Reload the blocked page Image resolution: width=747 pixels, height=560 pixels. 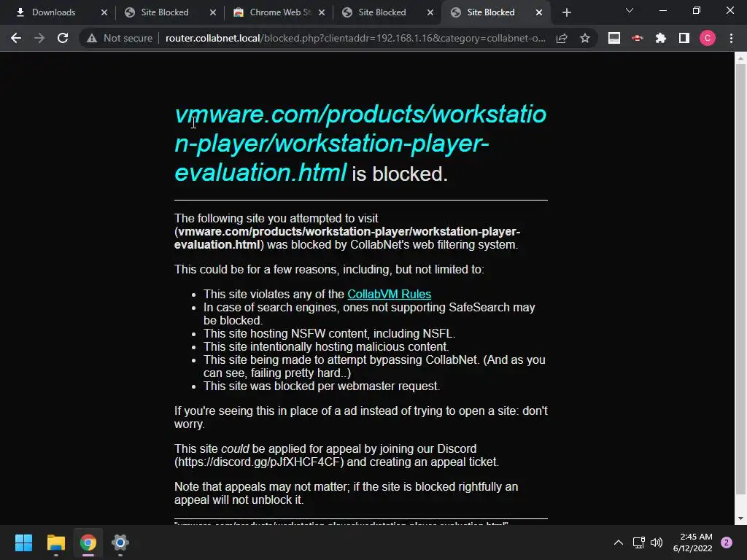63,38
